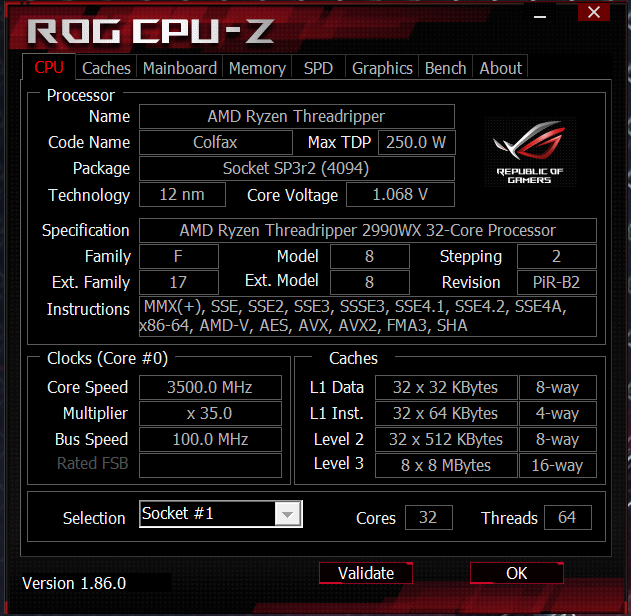Open the Graphics tab

[382, 68]
